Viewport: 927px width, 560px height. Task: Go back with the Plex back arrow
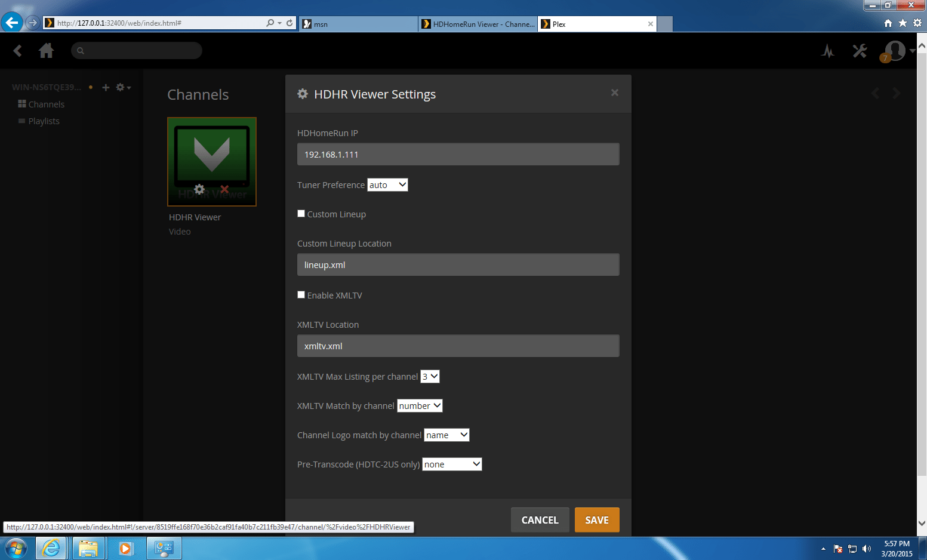18,51
